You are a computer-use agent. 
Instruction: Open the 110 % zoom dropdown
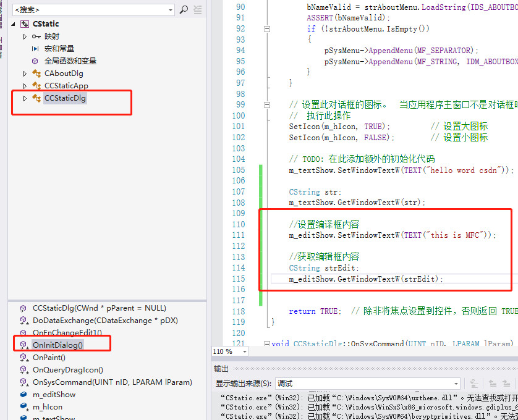coord(245,351)
